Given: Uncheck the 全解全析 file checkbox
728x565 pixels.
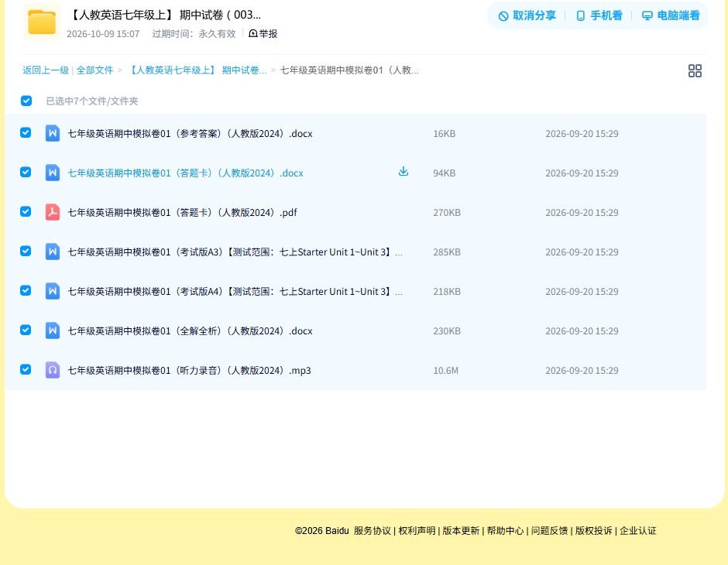Looking at the screenshot, I should pyautogui.click(x=26, y=330).
